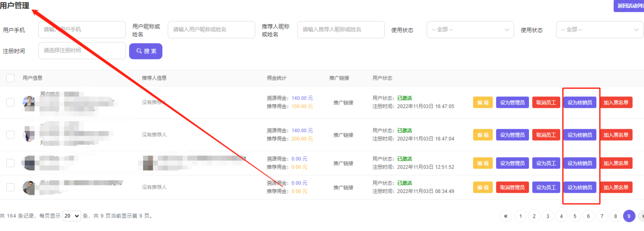Screen dimensions: 644x231
Task: Open 推广链接 in the 12:51:52 row
Action: click(x=343, y=163)
